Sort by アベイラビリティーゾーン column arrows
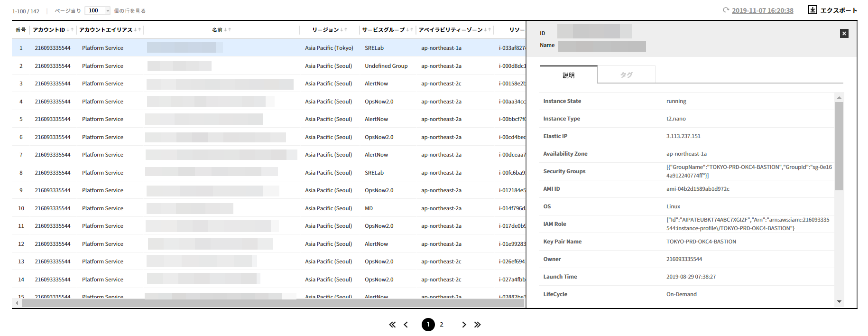The height and width of the screenshot is (336, 868). 488,30
